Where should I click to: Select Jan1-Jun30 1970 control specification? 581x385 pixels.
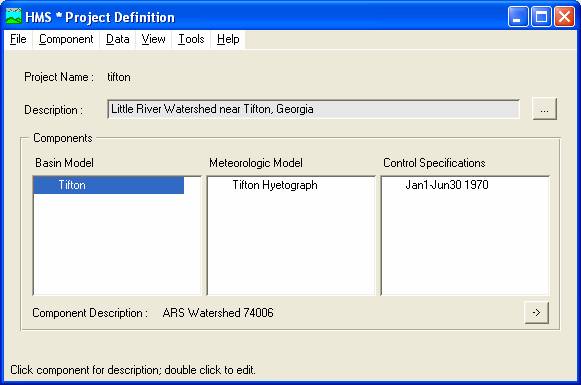click(447, 185)
